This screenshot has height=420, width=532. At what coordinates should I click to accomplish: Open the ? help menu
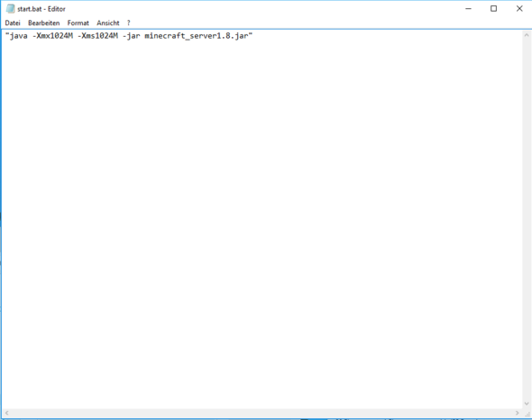129,23
